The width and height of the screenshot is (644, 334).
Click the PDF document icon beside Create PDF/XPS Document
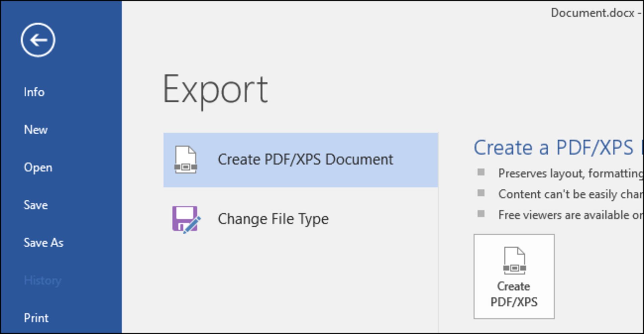click(185, 160)
